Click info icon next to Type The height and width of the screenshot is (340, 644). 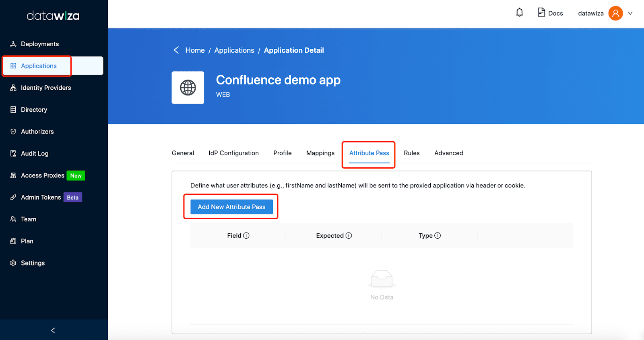pos(438,236)
